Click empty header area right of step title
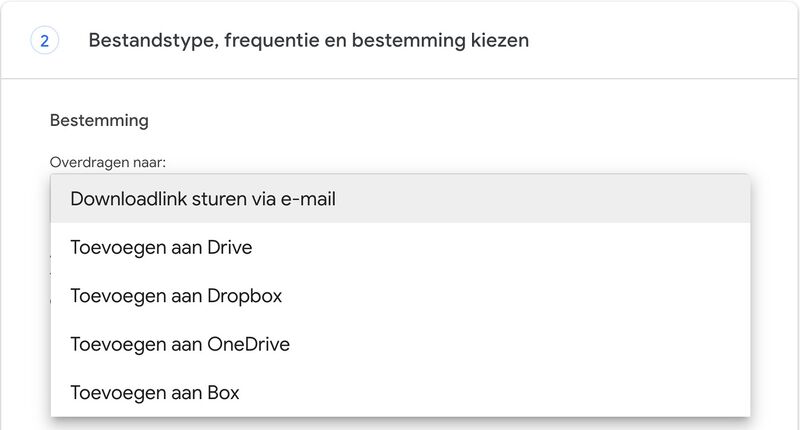Viewport: 800px width, 430px height. click(660, 41)
